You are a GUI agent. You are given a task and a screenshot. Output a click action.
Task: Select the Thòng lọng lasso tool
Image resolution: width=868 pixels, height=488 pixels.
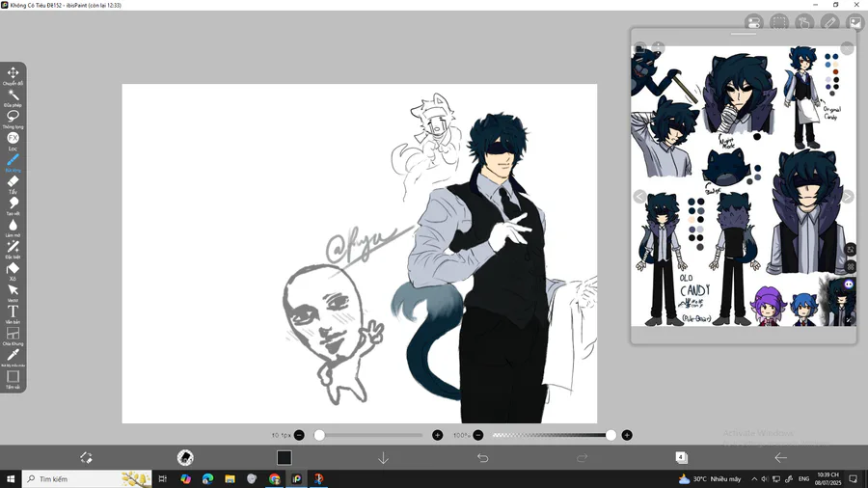13,119
